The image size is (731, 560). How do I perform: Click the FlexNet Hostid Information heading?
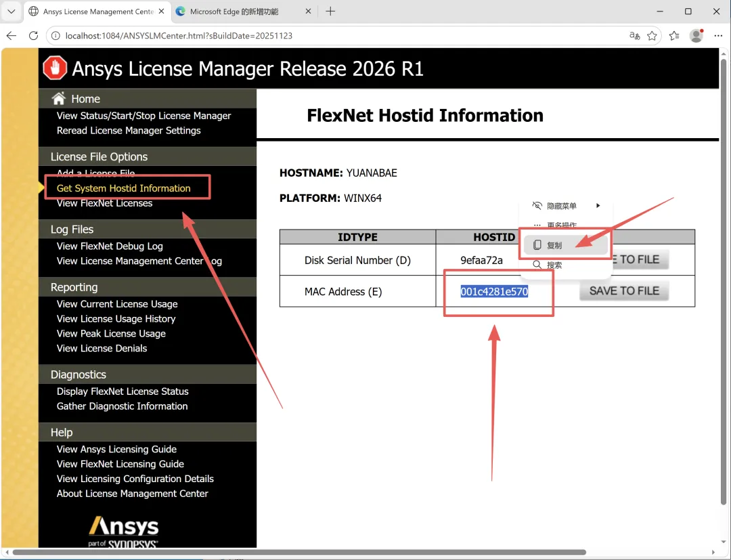[x=424, y=115]
